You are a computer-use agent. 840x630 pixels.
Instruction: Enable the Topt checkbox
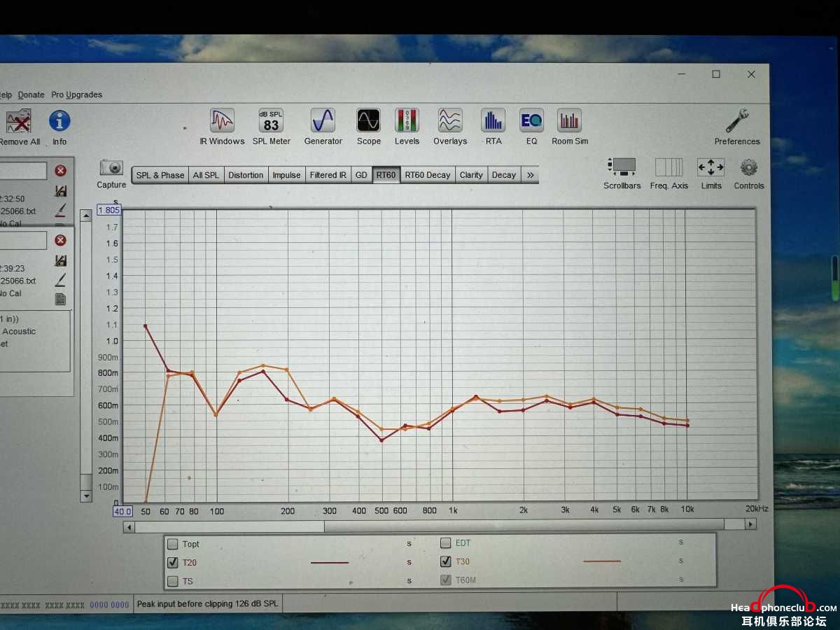click(173, 544)
